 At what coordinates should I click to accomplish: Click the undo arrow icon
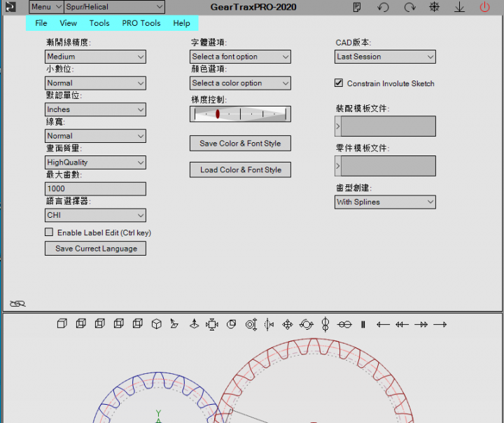click(x=383, y=8)
